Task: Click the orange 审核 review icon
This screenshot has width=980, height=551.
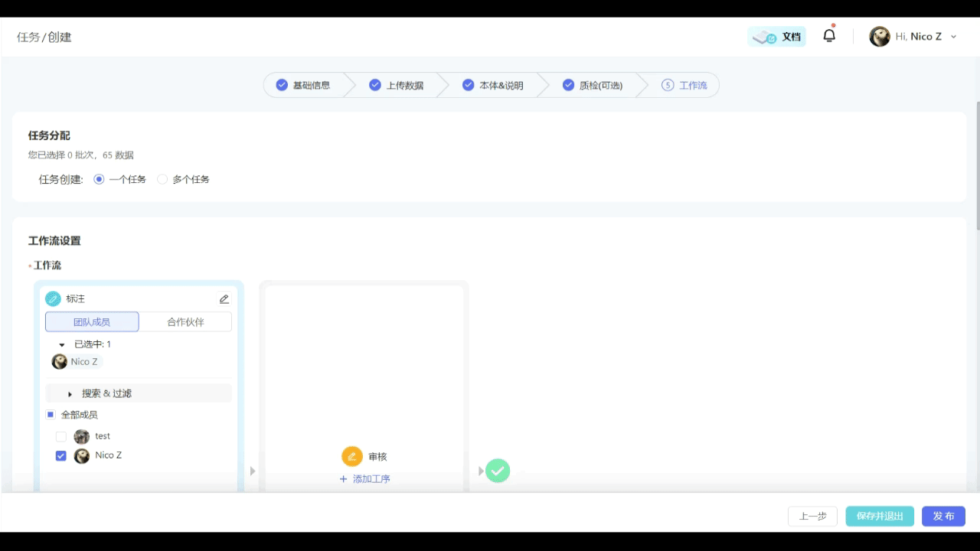Action: coord(351,457)
